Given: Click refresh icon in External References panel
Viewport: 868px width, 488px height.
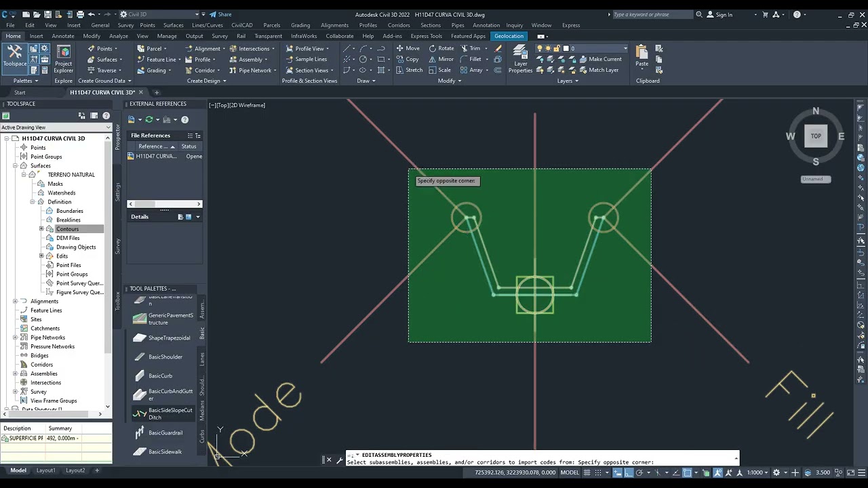Looking at the screenshot, I should (x=149, y=119).
